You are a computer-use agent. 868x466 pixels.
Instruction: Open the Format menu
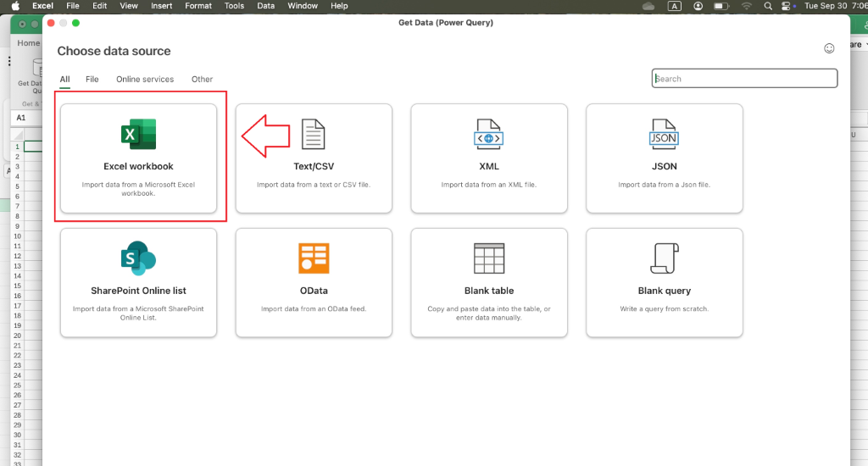(x=198, y=6)
